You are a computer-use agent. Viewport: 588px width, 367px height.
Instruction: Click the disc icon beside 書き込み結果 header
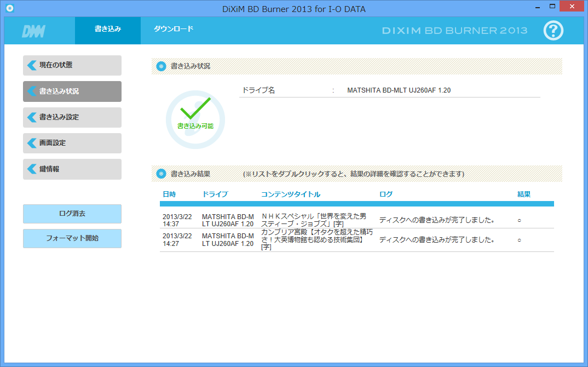tap(162, 174)
